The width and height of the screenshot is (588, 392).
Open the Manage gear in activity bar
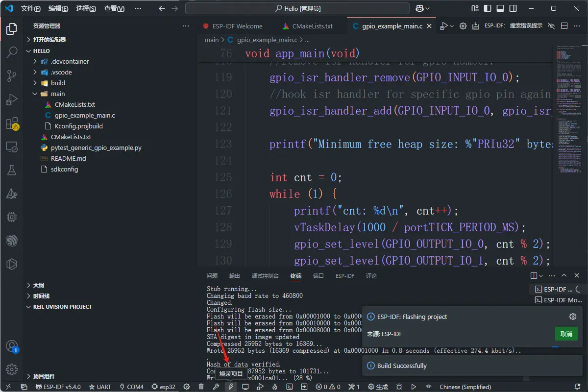point(12,369)
